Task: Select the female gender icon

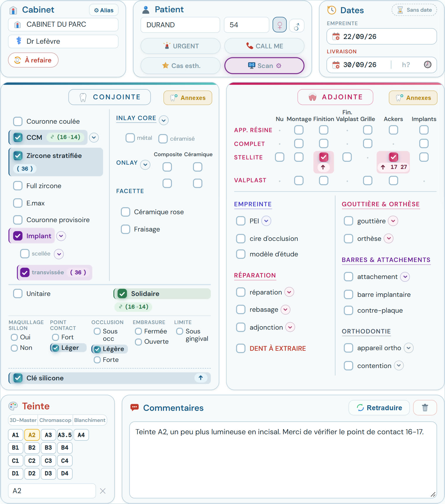Action: pos(279,25)
